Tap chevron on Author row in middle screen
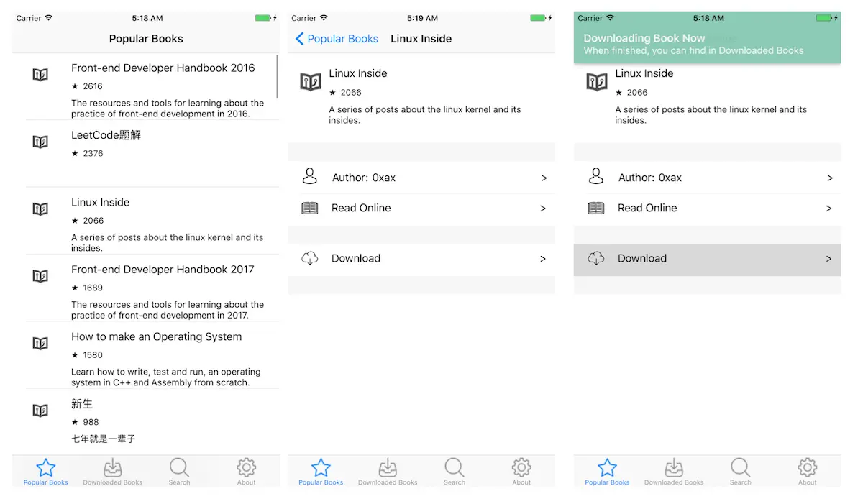This screenshot has height=504, width=863. (x=544, y=178)
